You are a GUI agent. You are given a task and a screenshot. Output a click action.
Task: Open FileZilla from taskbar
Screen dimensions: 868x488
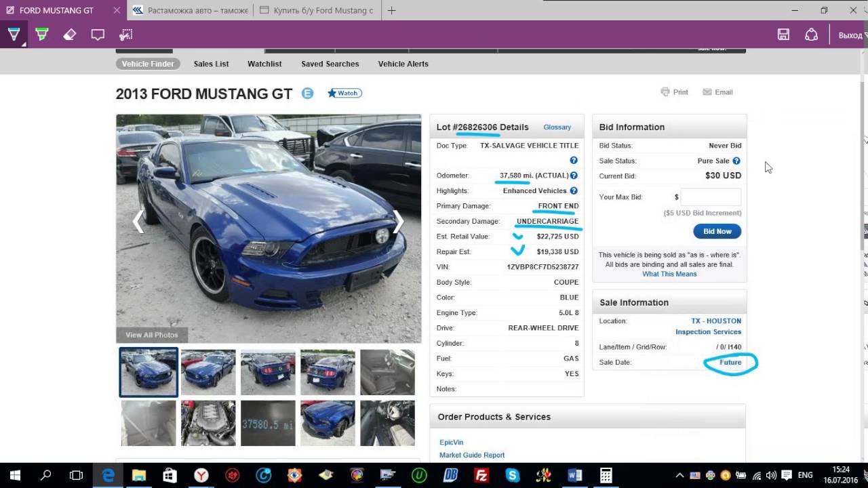[x=481, y=475]
